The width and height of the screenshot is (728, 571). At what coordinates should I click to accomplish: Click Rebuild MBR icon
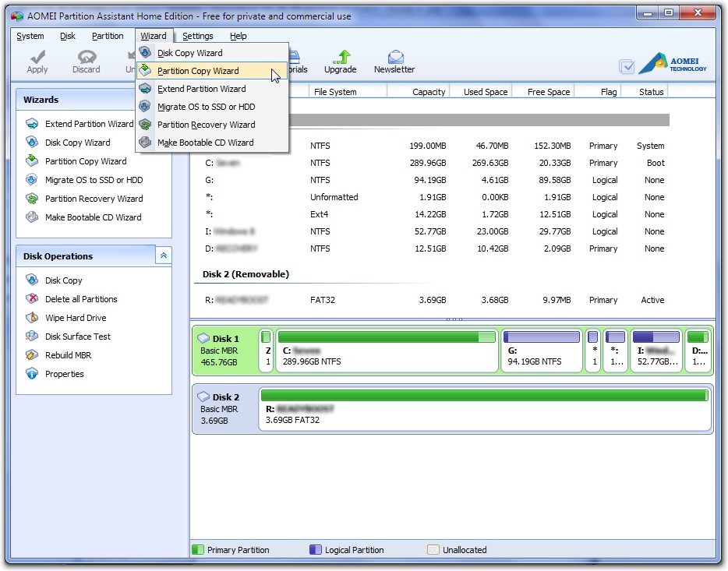pos(32,355)
